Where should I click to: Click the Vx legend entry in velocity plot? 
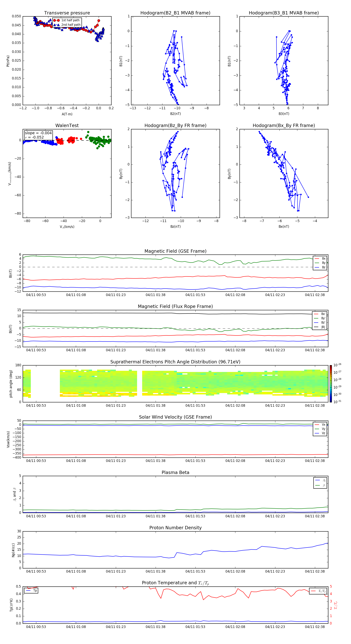pyautogui.click(x=320, y=424)
